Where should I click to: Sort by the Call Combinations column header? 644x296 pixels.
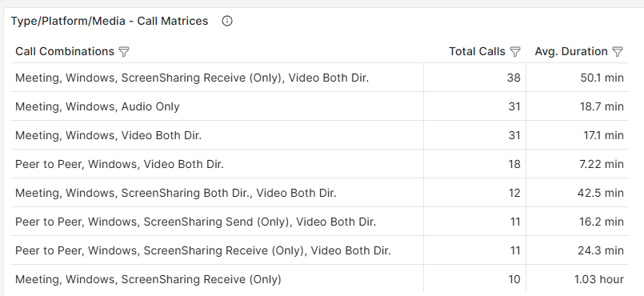click(65, 51)
